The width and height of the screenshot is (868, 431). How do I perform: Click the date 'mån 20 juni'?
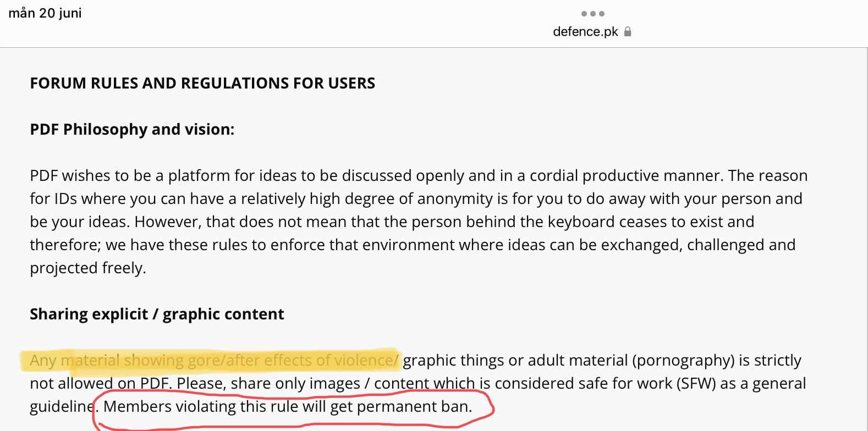tap(45, 13)
